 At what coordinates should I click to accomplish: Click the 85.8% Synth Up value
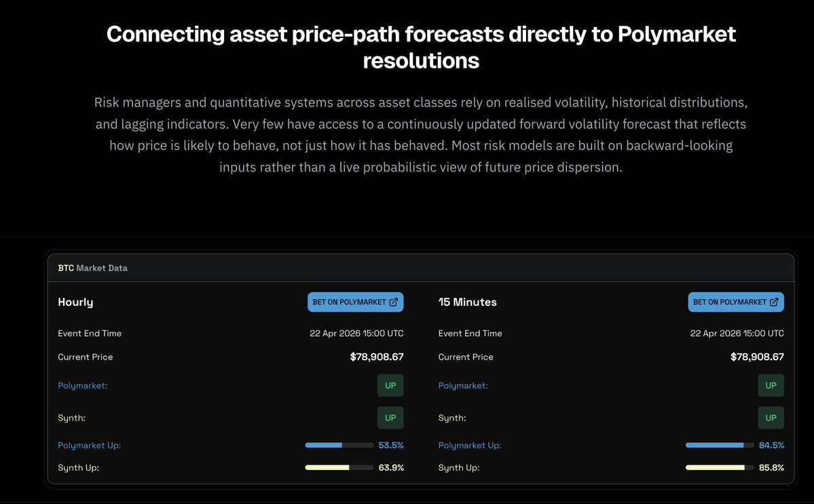[771, 467]
